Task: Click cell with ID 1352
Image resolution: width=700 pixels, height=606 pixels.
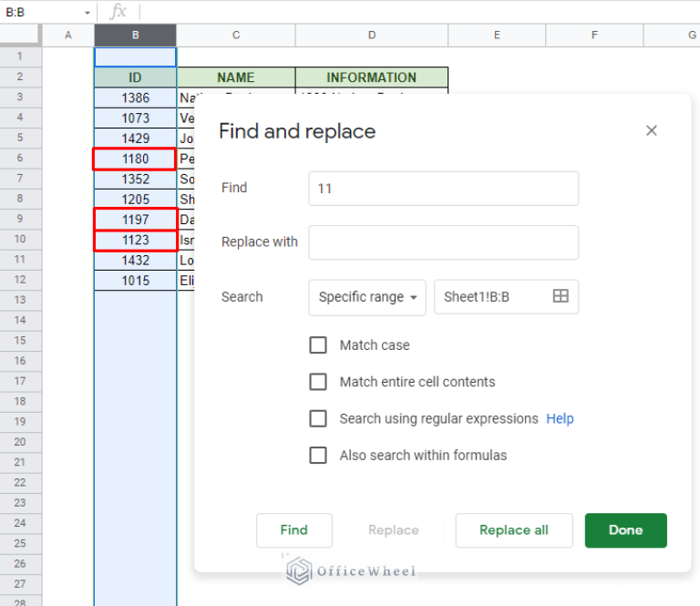Action: point(135,180)
